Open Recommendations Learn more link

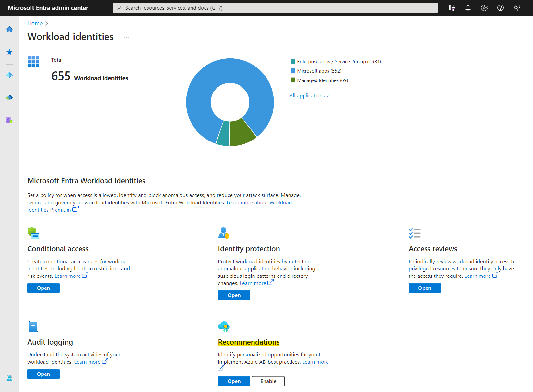pyautogui.click(x=315, y=362)
